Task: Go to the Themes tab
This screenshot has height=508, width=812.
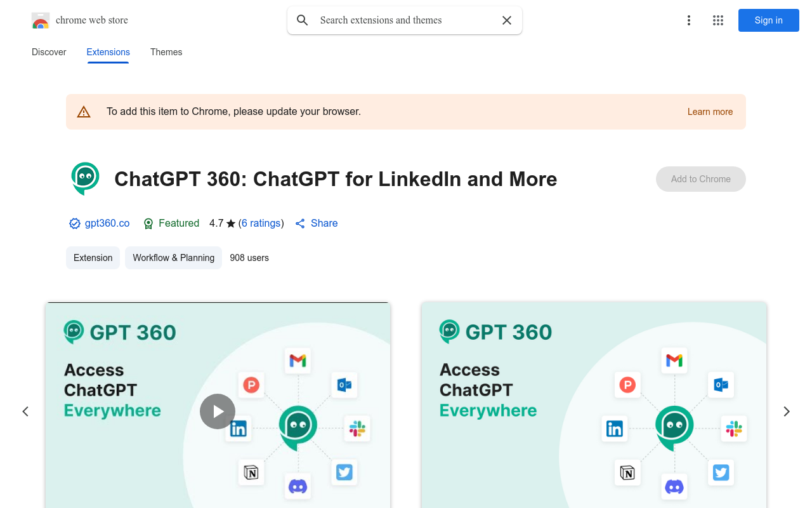Action: 166,52
